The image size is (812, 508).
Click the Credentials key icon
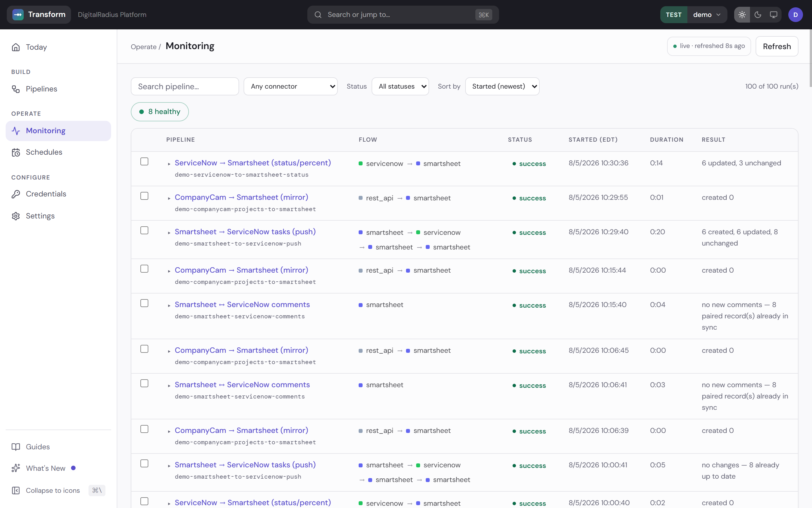[x=16, y=194]
